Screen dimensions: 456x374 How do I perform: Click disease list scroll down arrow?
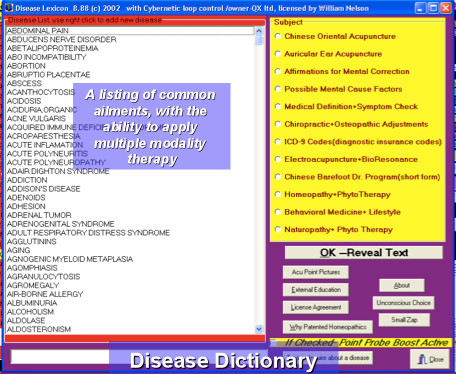[x=259, y=329]
